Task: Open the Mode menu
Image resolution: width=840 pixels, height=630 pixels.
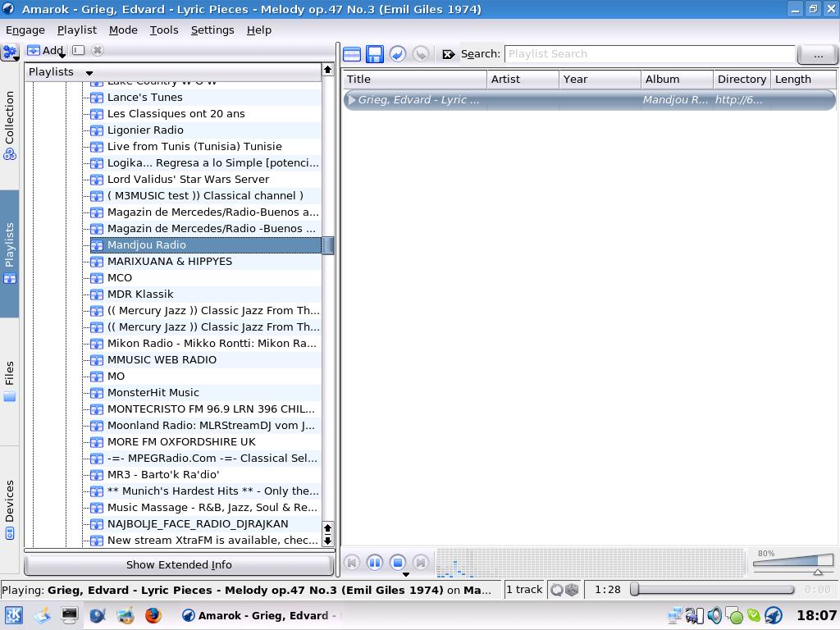Action: click(123, 30)
